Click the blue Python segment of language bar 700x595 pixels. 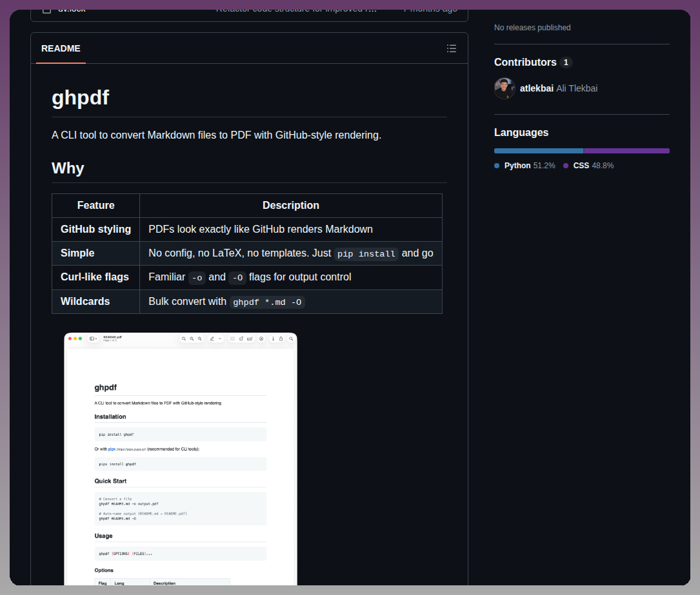pos(539,151)
